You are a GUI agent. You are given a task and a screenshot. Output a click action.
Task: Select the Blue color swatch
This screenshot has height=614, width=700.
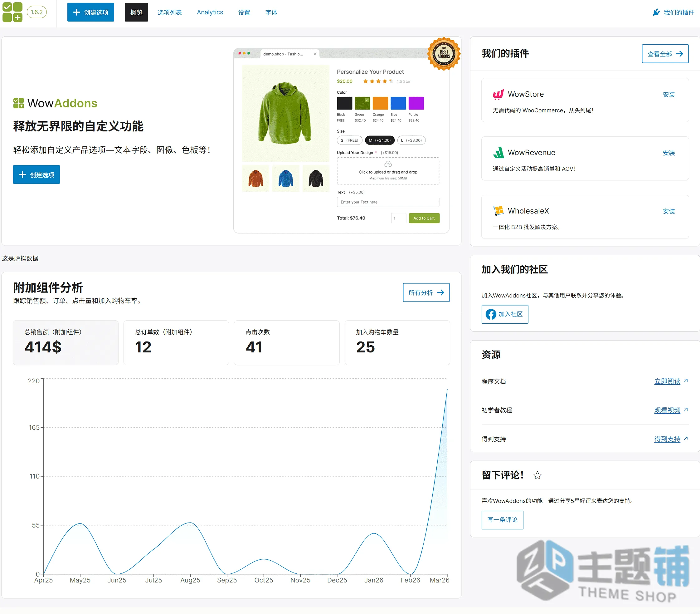pos(398,103)
